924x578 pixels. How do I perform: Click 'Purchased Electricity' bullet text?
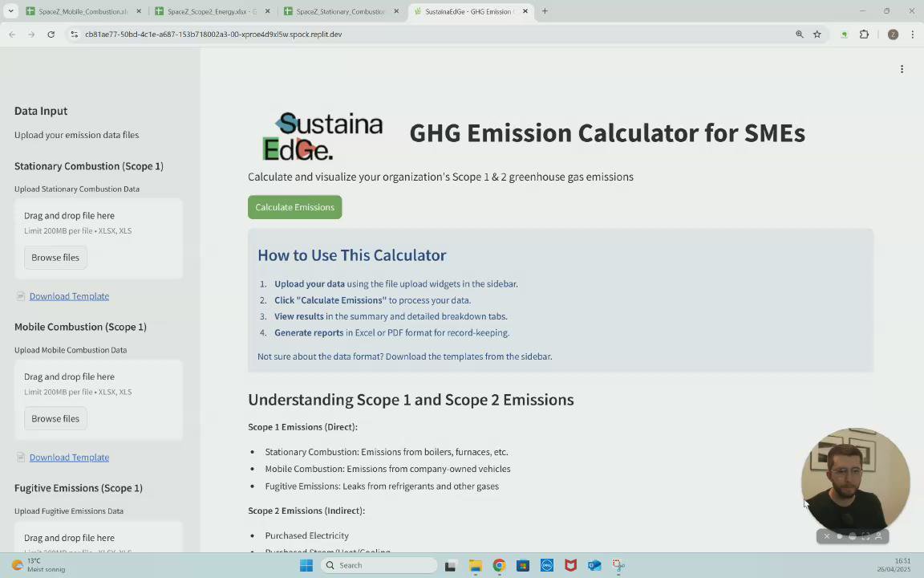(x=307, y=535)
